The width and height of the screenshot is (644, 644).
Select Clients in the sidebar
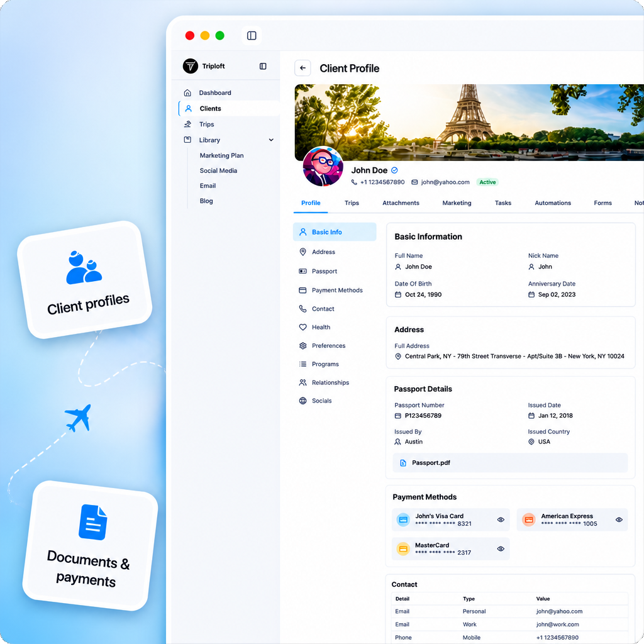(x=229, y=108)
